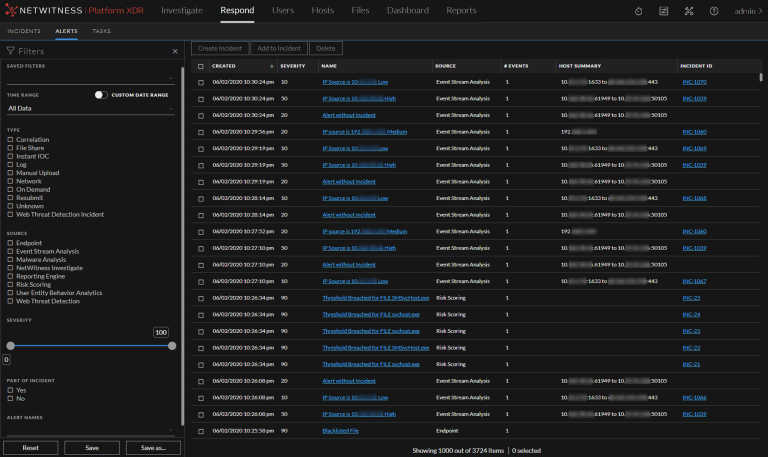Toggle Custom Date Range switch
This screenshot has height=457, width=768.
(x=101, y=95)
